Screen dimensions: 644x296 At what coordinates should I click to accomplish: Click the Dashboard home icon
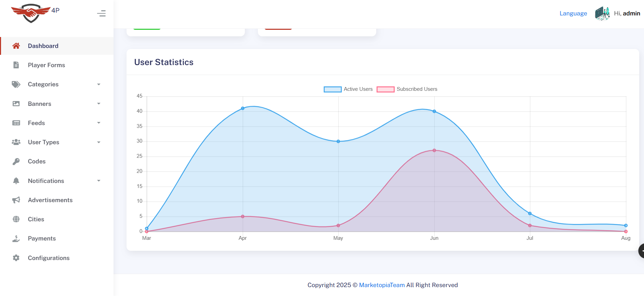[x=16, y=46]
